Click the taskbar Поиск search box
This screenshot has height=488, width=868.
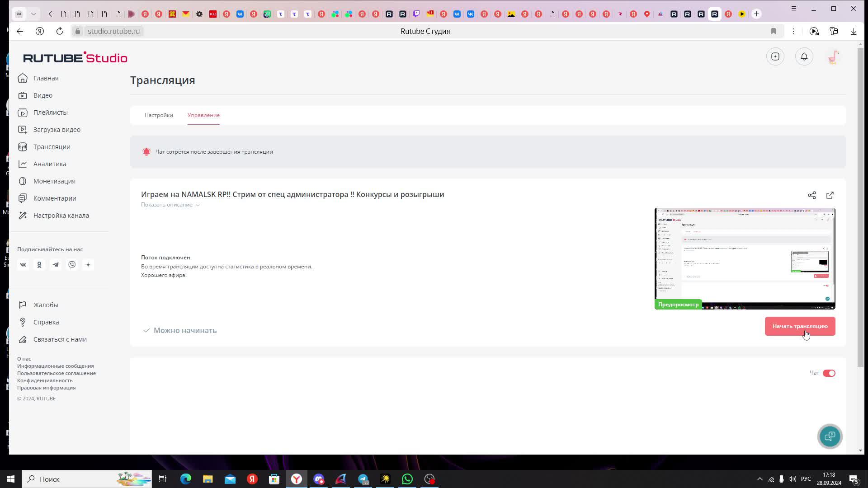click(88, 479)
